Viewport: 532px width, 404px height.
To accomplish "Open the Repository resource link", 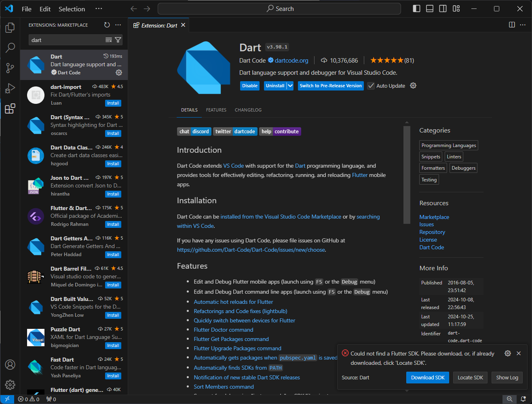I will tap(432, 232).
